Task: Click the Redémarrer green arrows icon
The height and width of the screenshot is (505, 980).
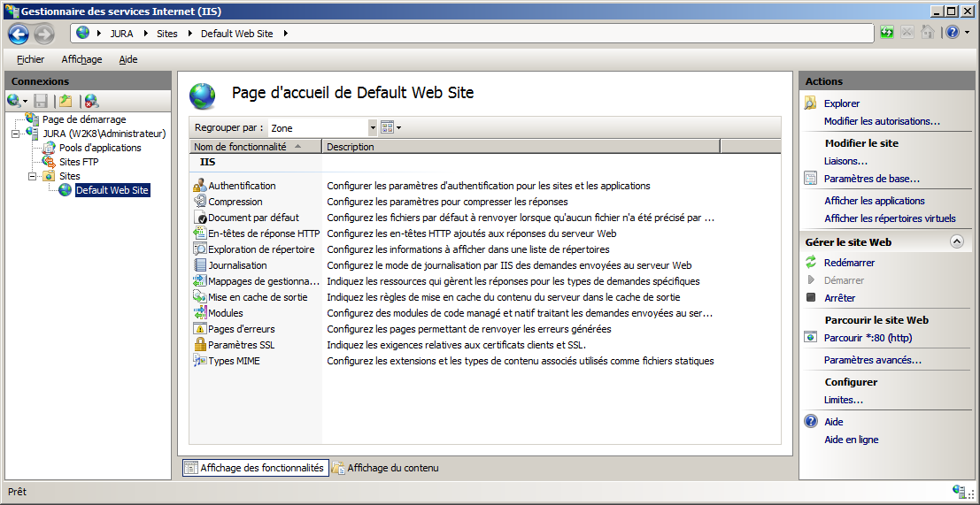Action: [x=810, y=263]
